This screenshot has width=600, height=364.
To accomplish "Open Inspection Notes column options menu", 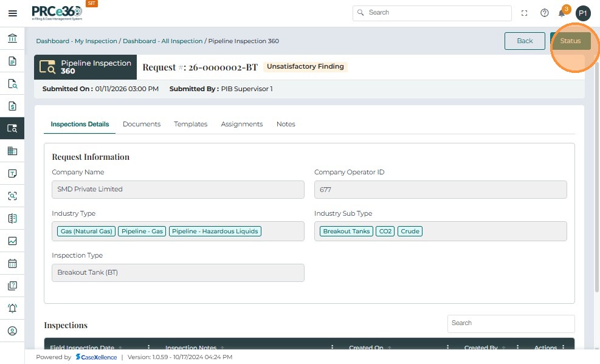I will [x=332, y=348].
